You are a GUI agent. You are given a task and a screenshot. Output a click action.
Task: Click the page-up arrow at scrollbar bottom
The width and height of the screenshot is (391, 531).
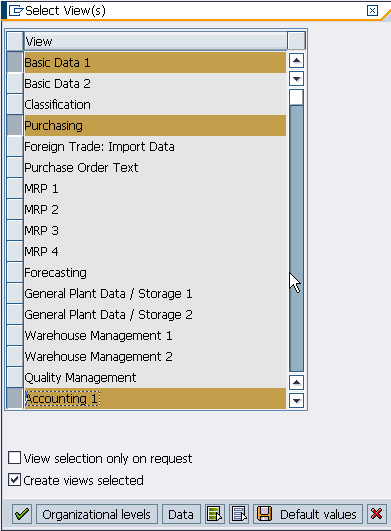point(297,383)
